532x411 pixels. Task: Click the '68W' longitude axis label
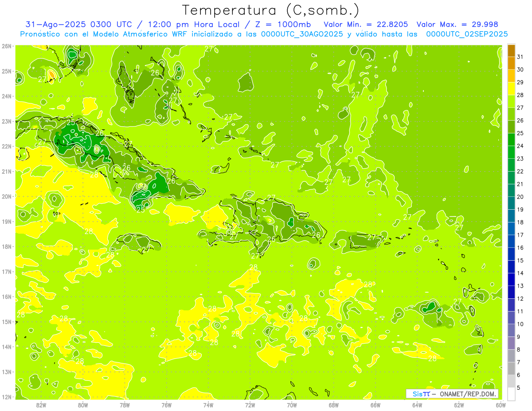[x=333, y=405]
